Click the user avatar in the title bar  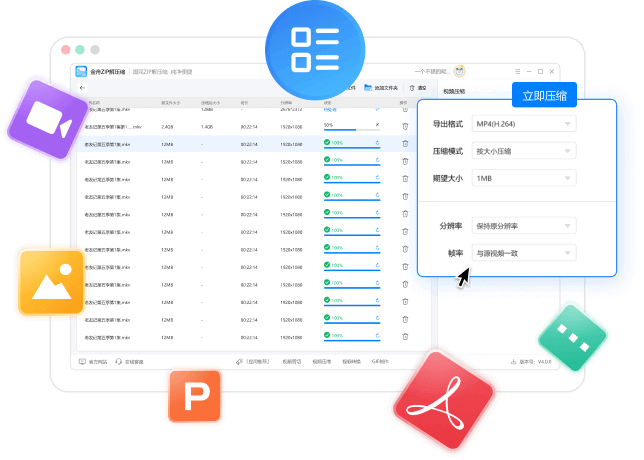[x=459, y=71]
